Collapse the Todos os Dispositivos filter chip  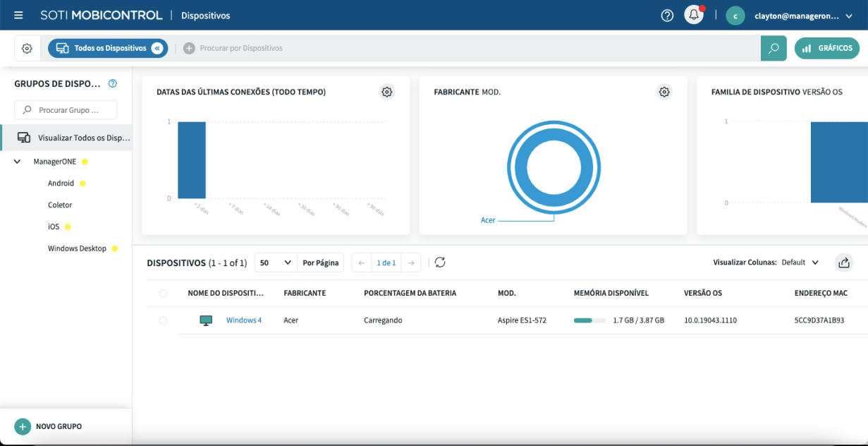pos(157,49)
